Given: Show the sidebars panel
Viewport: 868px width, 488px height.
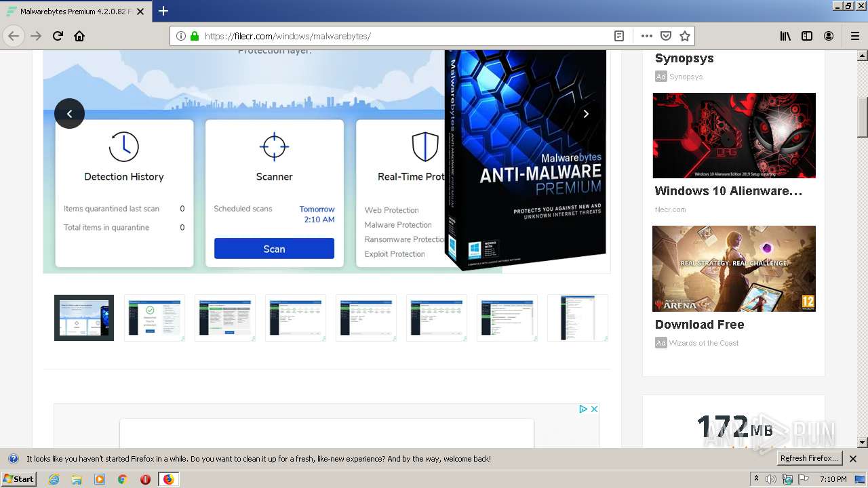Looking at the screenshot, I should point(807,36).
